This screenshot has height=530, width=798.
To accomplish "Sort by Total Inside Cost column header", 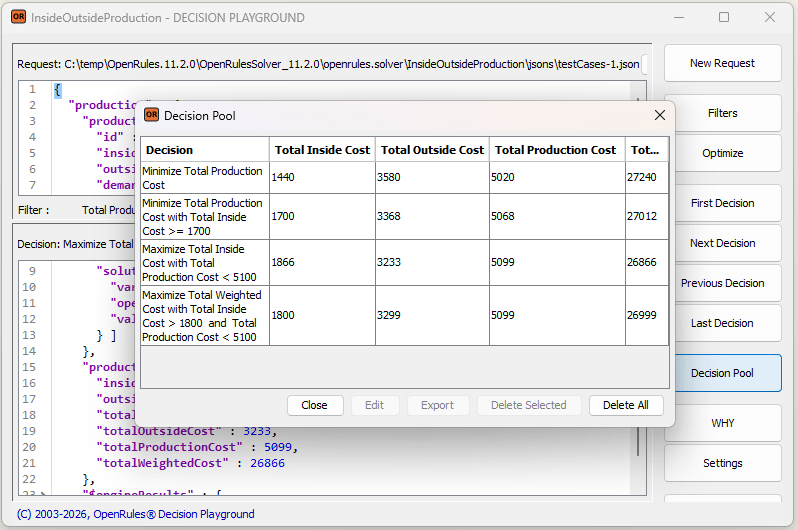I will [322, 150].
